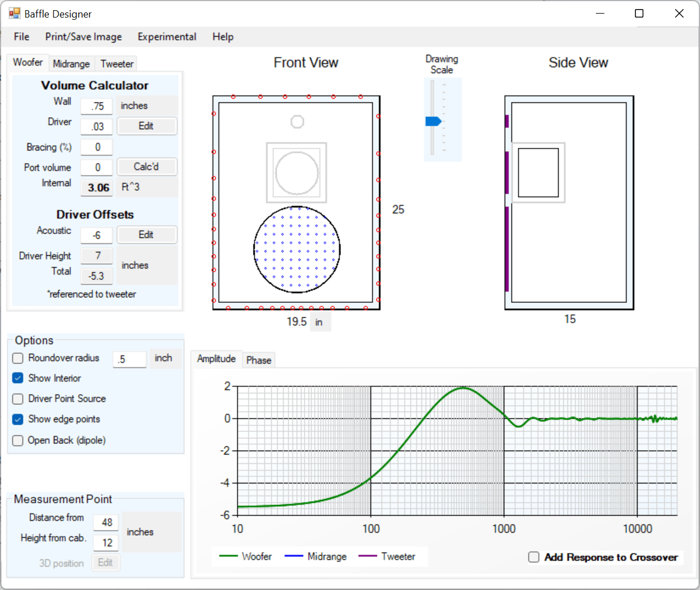
Task: Click the baffle width unit 'in' button
Action: (x=320, y=322)
